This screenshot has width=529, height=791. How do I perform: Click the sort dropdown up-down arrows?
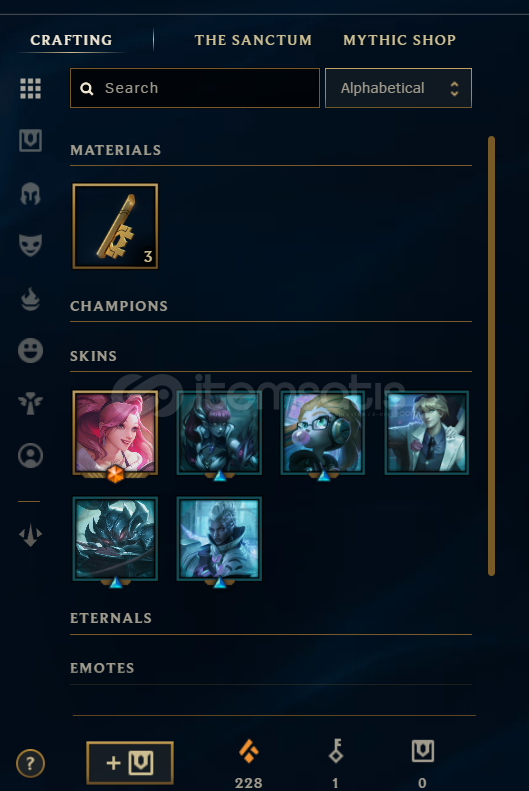(454, 89)
